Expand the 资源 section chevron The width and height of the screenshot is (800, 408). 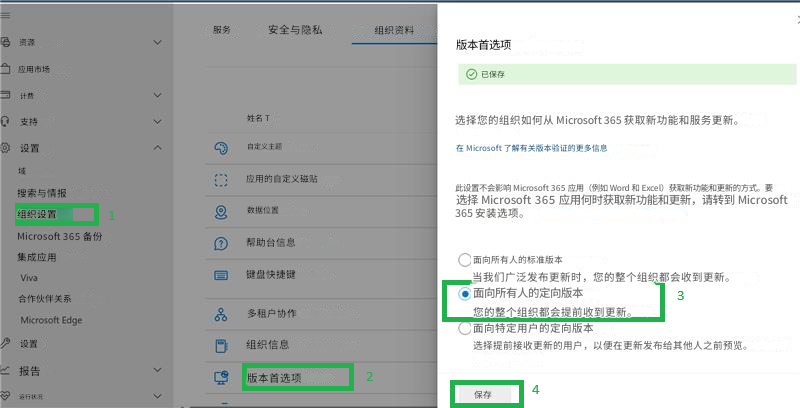click(x=158, y=42)
